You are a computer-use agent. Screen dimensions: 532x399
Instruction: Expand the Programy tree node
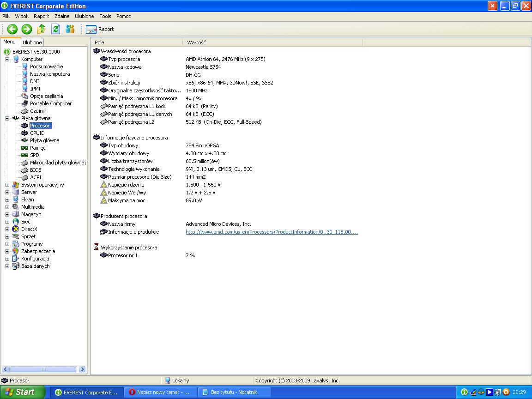[7, 244]
